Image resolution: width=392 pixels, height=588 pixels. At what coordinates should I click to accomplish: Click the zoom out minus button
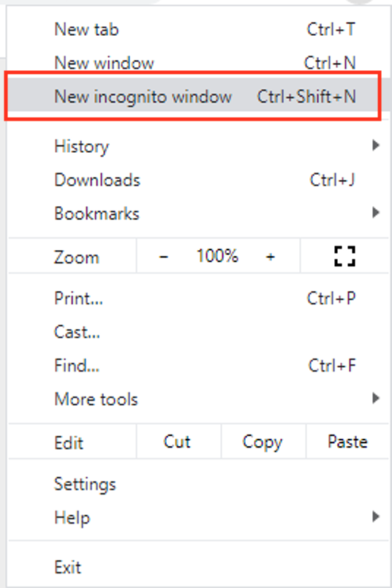tap(164, 257)
